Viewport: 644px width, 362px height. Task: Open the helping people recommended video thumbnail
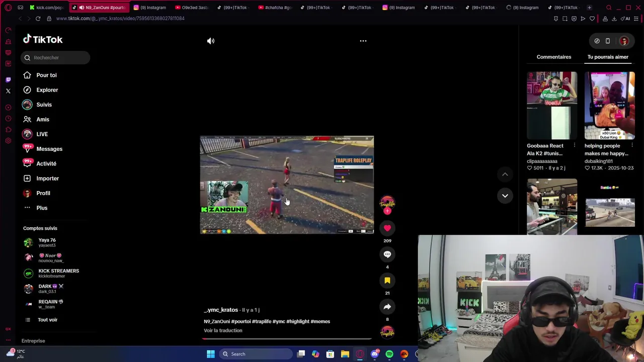610,105
